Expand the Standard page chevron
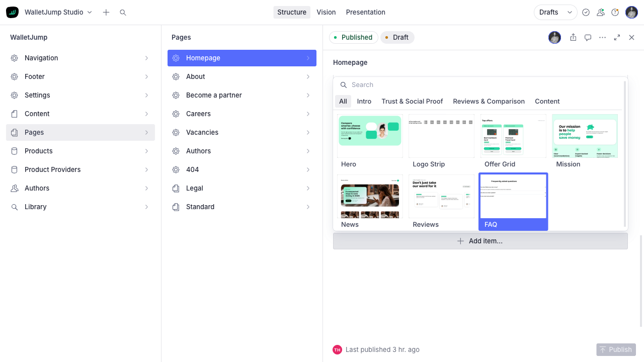Viewport: 644px width, 362px height. point(308,207)
